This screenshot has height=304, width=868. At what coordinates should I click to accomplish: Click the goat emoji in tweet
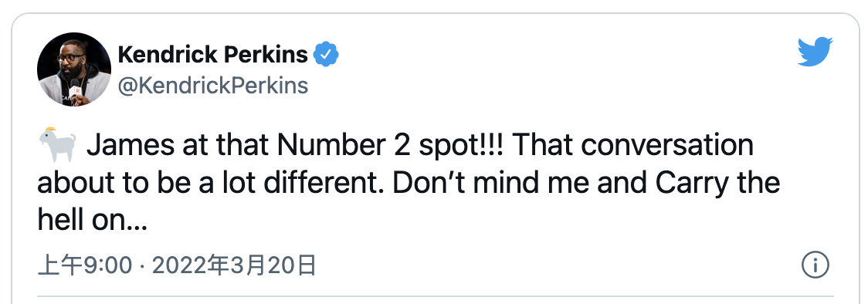(57, 145)
